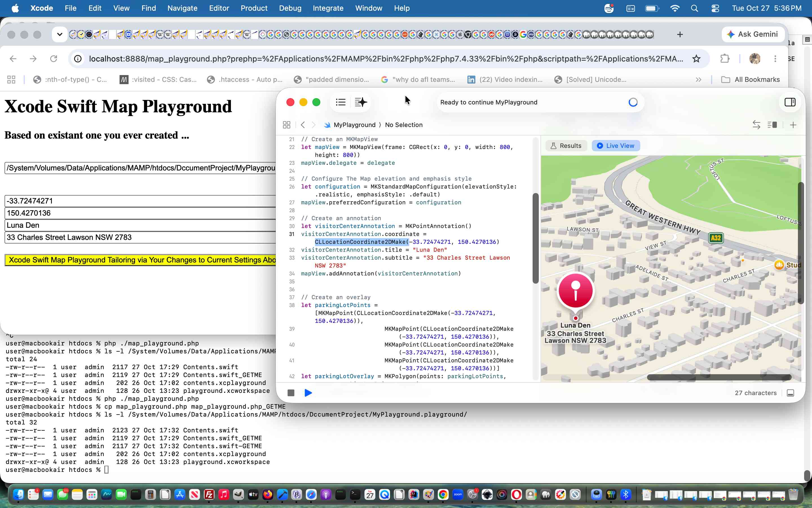Toggle the Live View tab
Image resolution: width=812 pixels, height=508 pixels.
pos(616,146)
